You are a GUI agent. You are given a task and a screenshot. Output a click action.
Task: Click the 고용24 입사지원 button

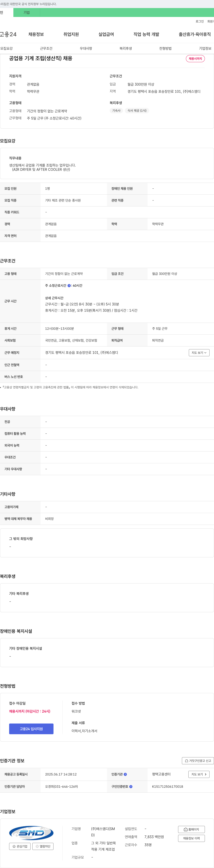[x=31, y=728]
